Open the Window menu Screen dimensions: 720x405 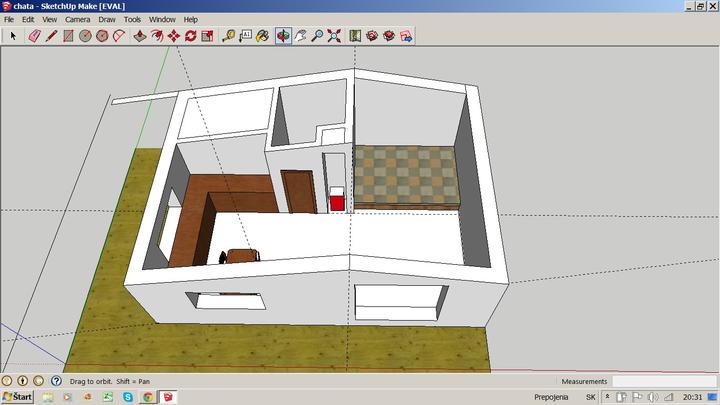(x=161, y=19)
